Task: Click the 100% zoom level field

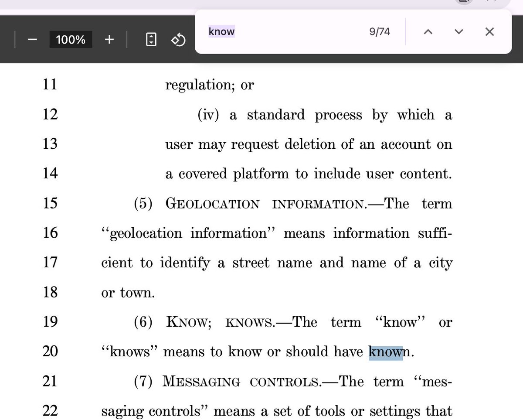Action: pos(71,40)
